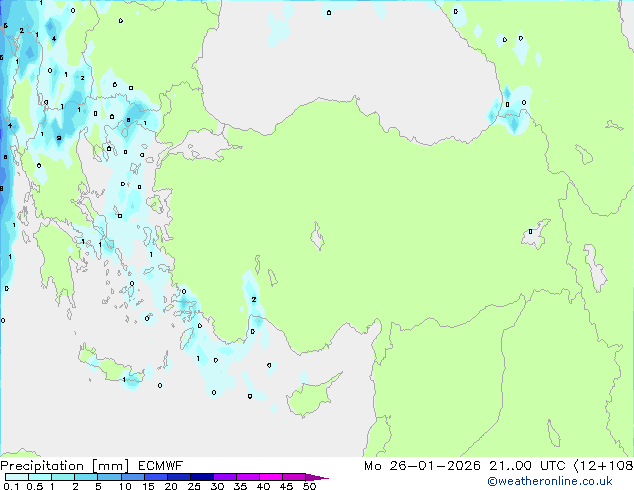Click the 0.5–1 mm legend color box

40,477
